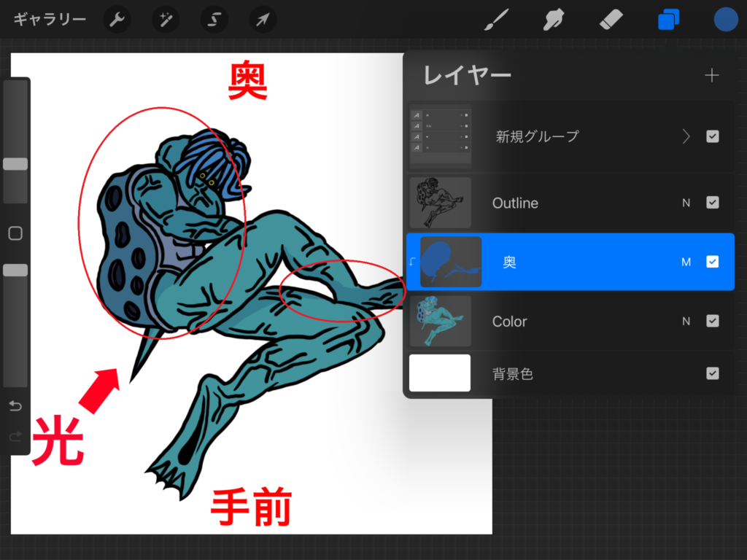Tap the brush opacity slider handle
Screen dimensions: 747x560
[x=15, y=270]
